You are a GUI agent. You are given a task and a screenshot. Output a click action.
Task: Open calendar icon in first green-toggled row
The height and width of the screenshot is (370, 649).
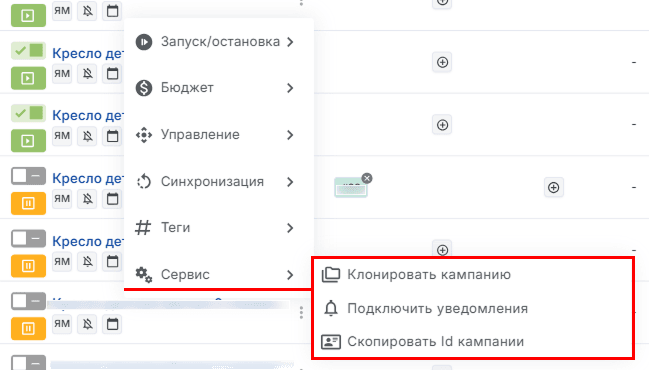coord(112,74)
